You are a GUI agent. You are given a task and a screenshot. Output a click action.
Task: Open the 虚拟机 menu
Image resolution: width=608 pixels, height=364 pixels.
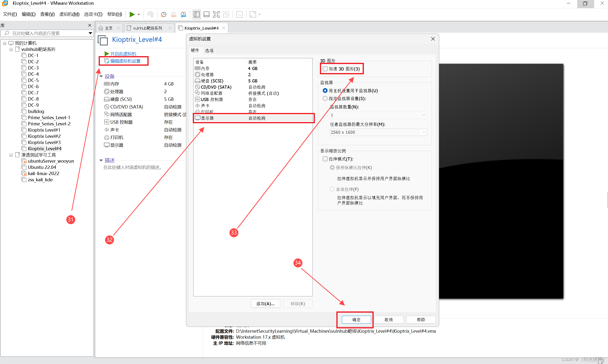(70, 14)
